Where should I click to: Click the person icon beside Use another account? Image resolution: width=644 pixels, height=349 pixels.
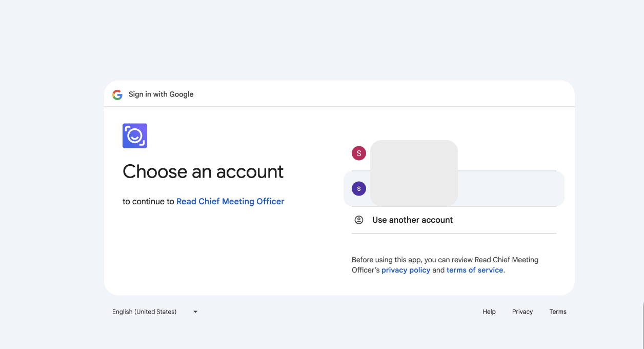click(x=359, y=220)
